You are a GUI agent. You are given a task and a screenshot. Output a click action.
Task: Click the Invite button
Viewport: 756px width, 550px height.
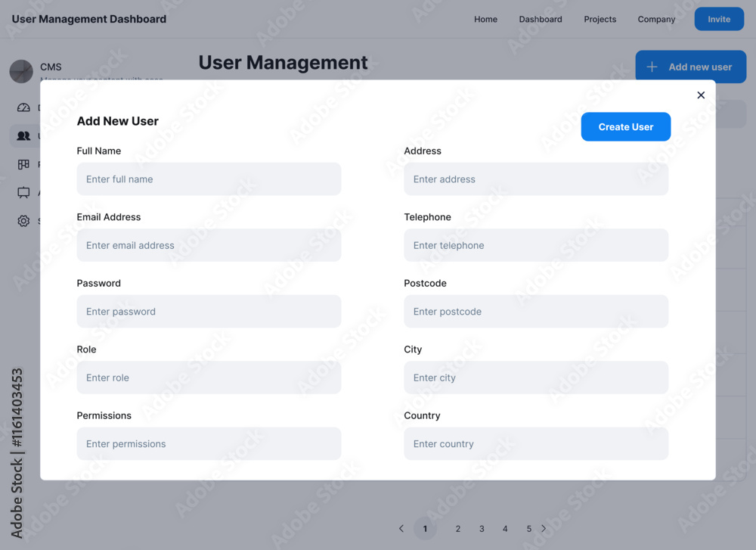coord(719,20)
